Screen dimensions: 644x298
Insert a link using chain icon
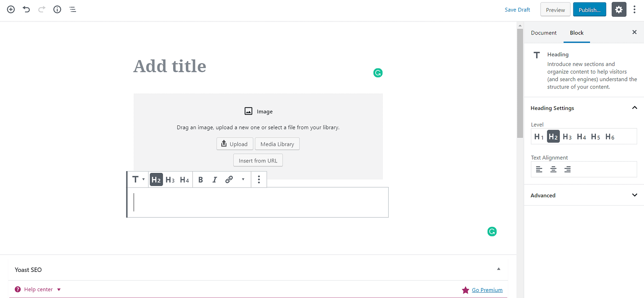(x=229, y=179)
